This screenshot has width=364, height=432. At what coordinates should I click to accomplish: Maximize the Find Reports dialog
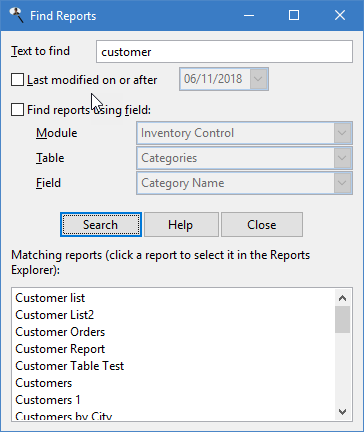(x=294, y=15)
